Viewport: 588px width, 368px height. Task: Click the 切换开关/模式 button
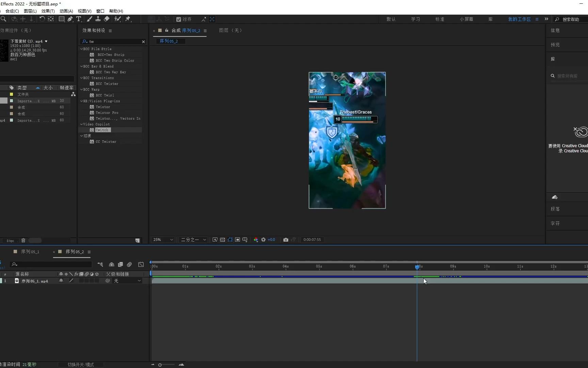coord(81,365)
